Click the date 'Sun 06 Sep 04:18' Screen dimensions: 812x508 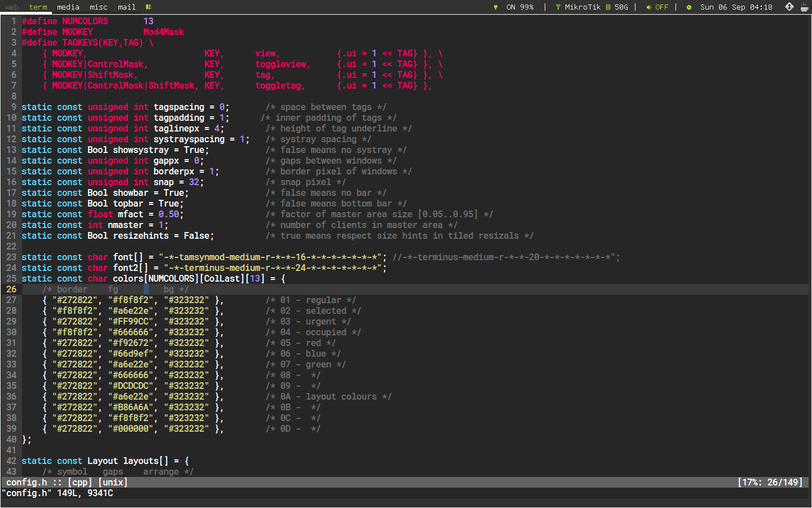pyautogui.click(x=736, y=7)
